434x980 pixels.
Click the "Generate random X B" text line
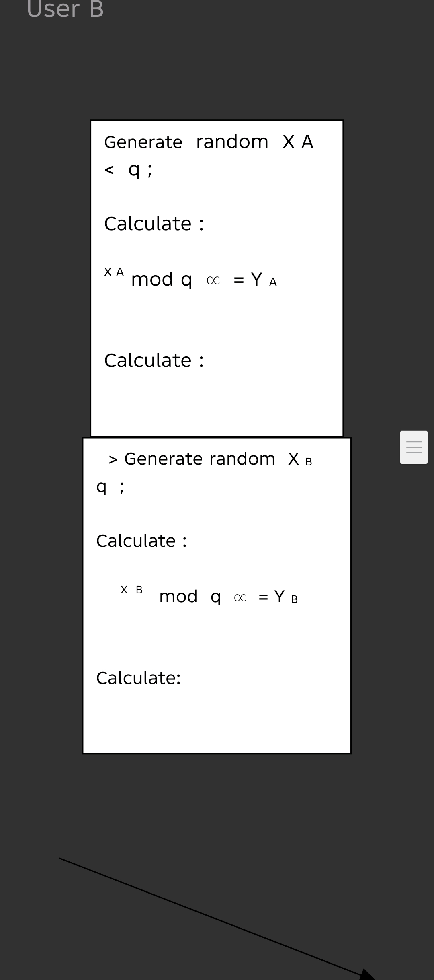point(210,459)
